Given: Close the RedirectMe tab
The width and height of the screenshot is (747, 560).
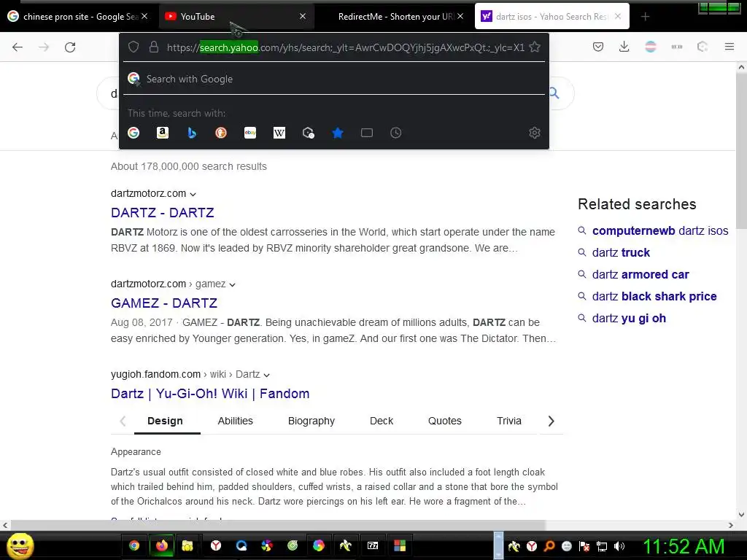Looking at the screenshot, I should click(x=460, y=16).
